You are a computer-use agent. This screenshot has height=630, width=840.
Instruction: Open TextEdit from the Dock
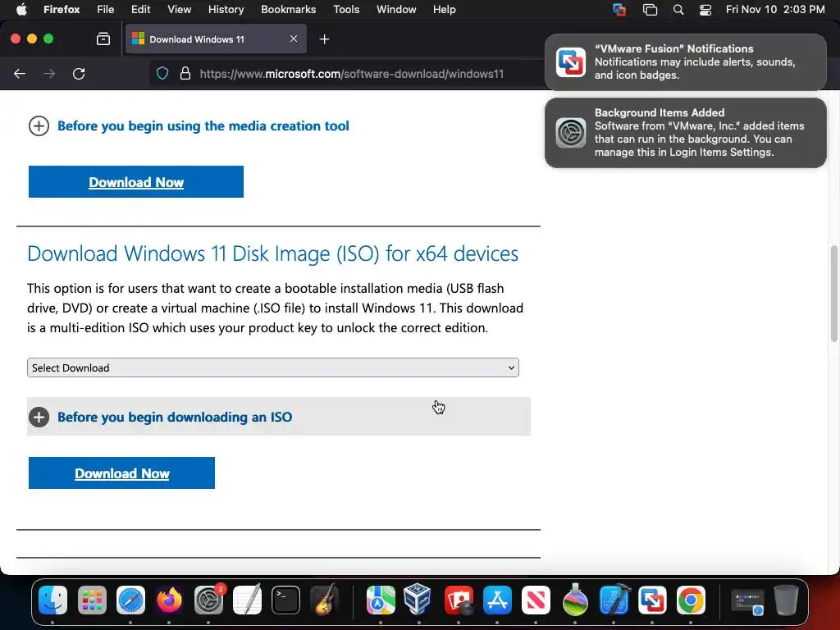pyautogui.click(x=247, y=600)
